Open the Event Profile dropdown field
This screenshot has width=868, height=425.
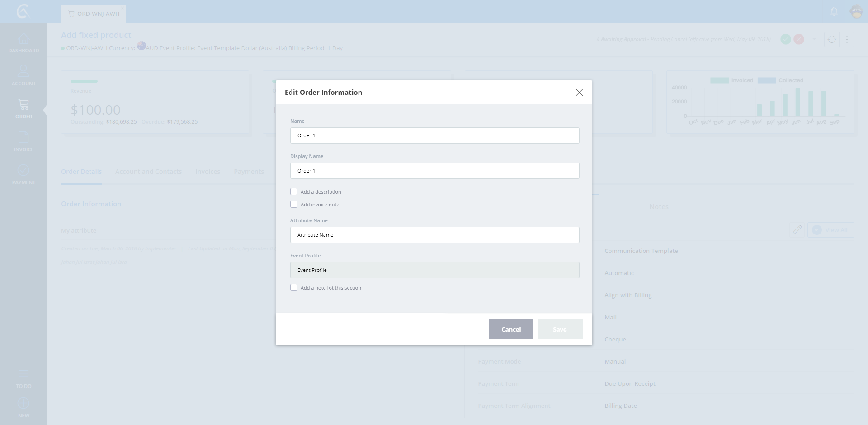(434, 270)
